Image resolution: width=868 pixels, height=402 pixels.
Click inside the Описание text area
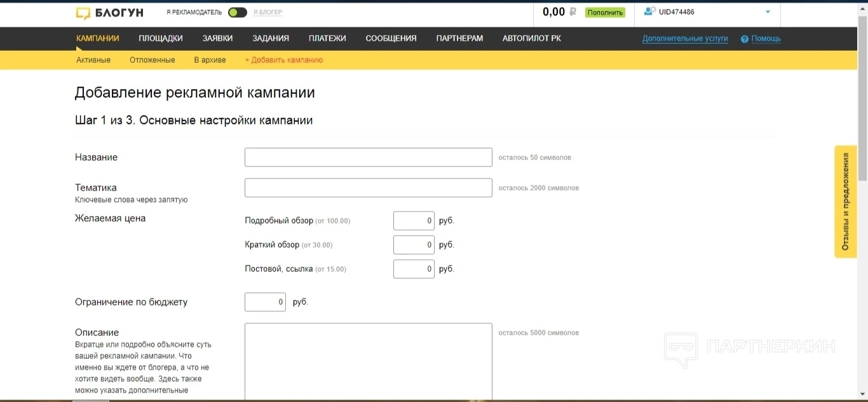pos(369,362)
